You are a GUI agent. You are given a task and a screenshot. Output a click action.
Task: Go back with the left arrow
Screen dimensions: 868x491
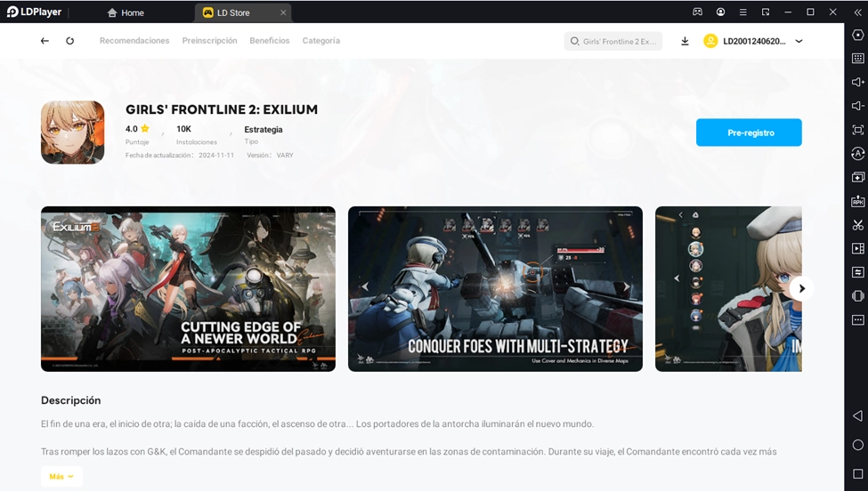[x=45, y=41]
